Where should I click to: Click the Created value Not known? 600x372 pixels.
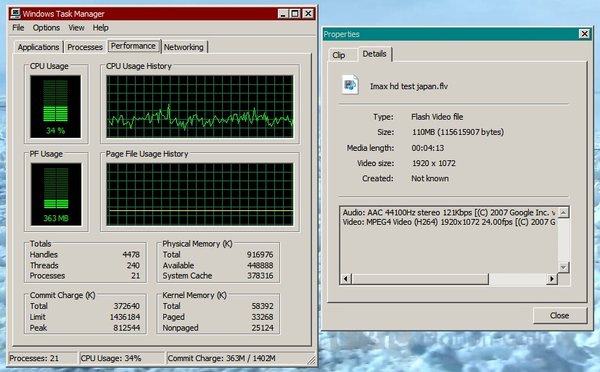[x=430, y=178]
